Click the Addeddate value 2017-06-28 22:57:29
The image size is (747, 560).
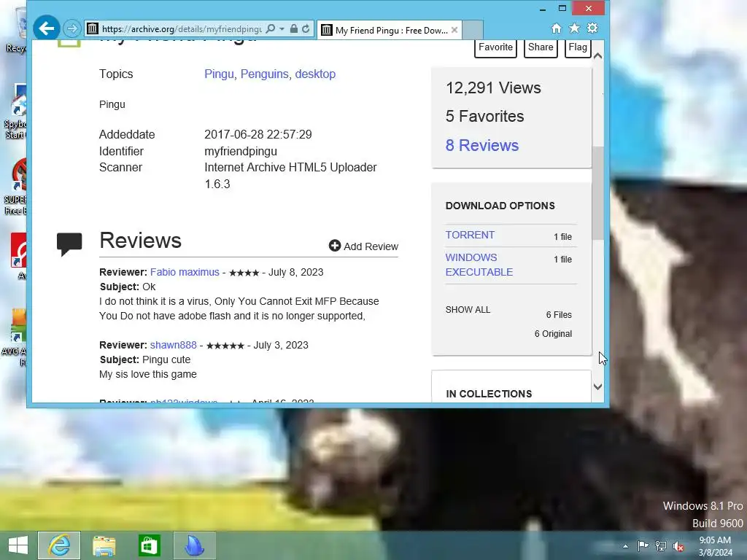point(258,135)
